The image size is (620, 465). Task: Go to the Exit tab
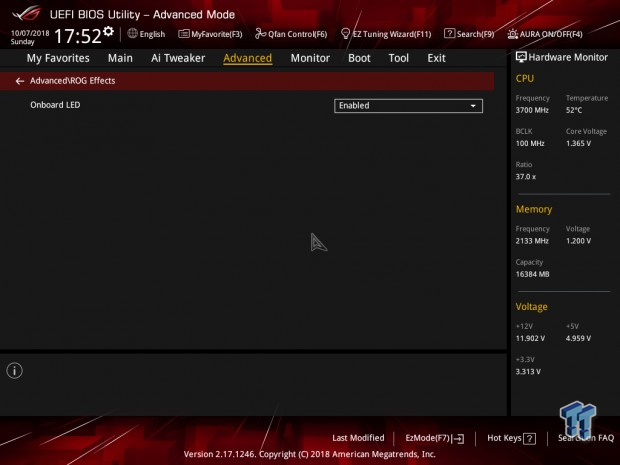436,58
